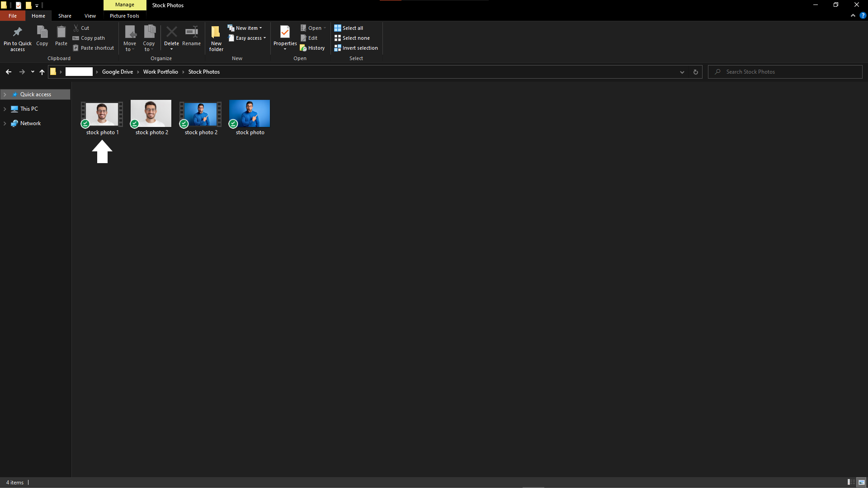Click the Rename icon in Organize group
This screenshot has height=488, width=868.
[191, 32]
